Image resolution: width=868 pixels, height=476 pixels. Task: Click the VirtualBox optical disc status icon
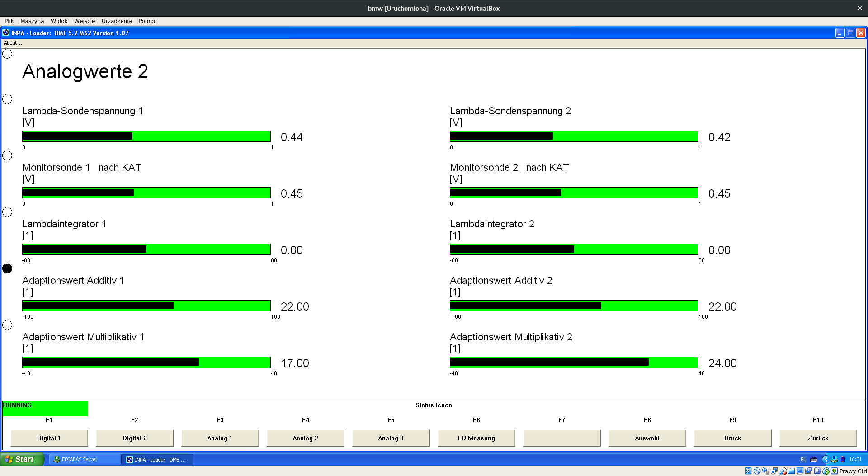tap(757, 471)
